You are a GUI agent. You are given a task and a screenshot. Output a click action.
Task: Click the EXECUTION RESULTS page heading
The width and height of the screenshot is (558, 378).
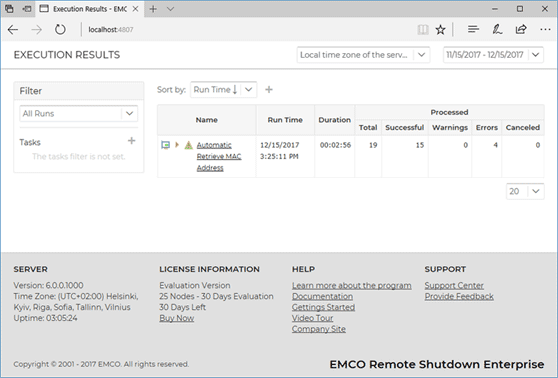click(67, 55)
